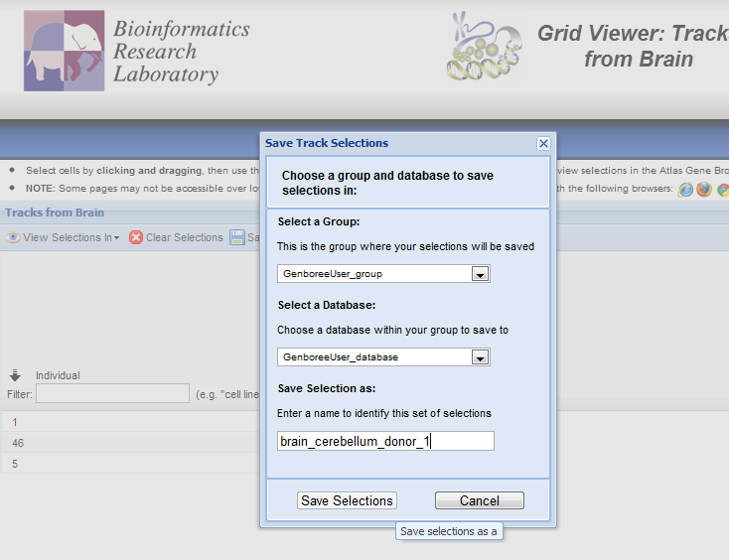The image size is (729, 560).
Task: Click the Individual column header
Action: [x=58, y=375]
